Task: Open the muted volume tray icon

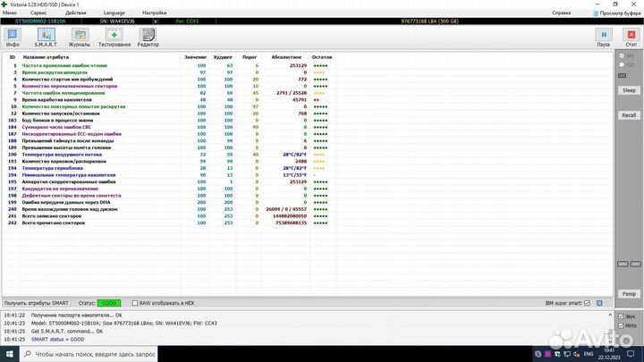Action: click(577, 354)
